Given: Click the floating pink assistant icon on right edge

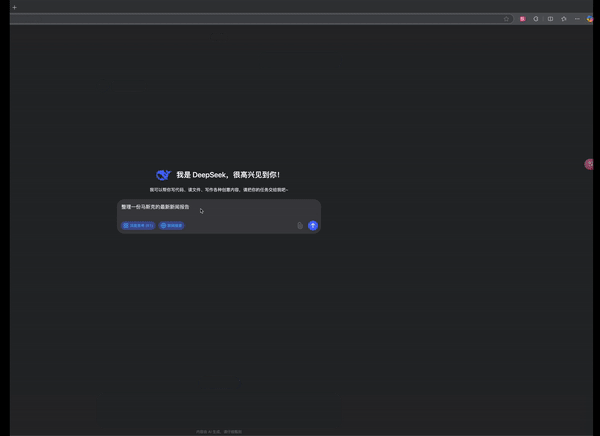Looking at the screenshot, I should pos(589,164).
